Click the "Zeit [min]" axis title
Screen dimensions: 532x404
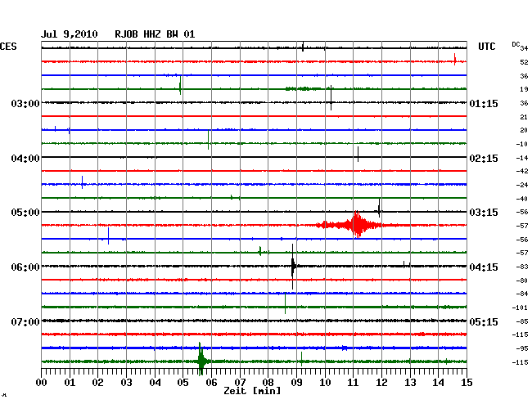(252, 391)
